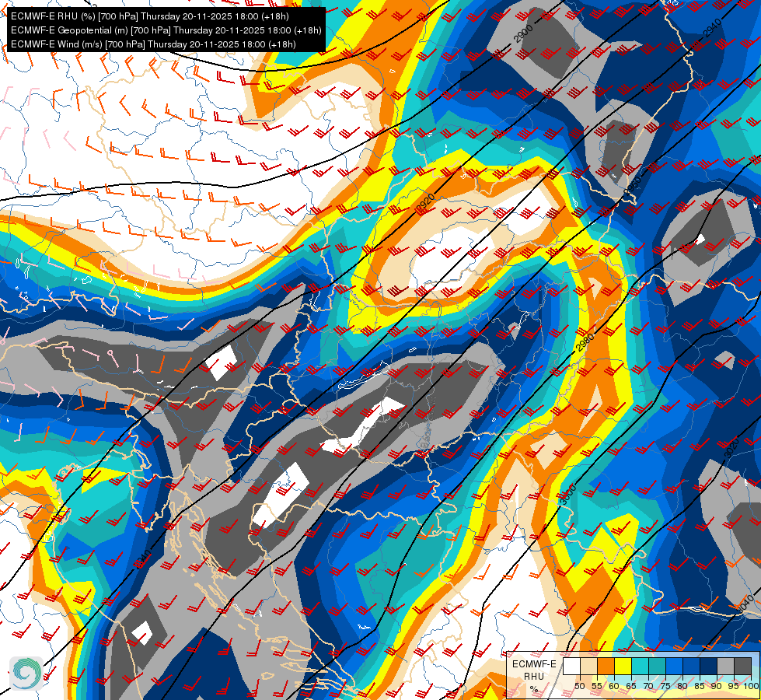Image resolution: width=761 pixels, height=700 pixels.
Task: Pick the light gray 90–95% legend swatch
Action: click(x=725, y=666)
